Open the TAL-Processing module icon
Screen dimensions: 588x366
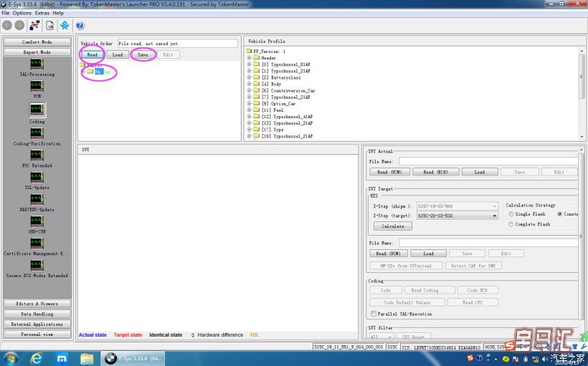tap(37, 64)
